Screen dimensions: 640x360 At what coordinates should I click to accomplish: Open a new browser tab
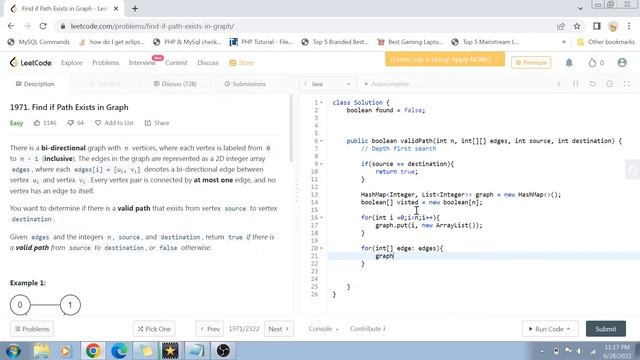[x=135, y=9]
